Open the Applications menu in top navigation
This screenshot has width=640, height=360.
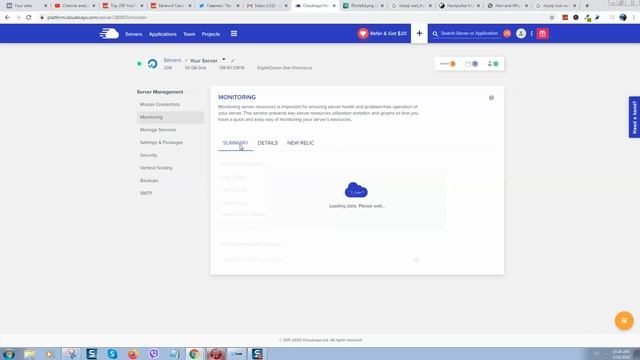[x=162, y=34]
